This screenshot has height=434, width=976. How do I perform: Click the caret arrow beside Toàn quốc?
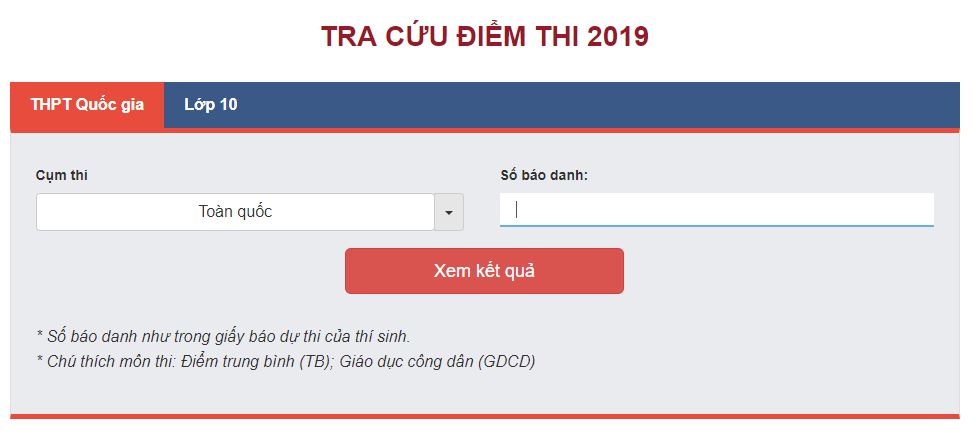coord(448,212)
